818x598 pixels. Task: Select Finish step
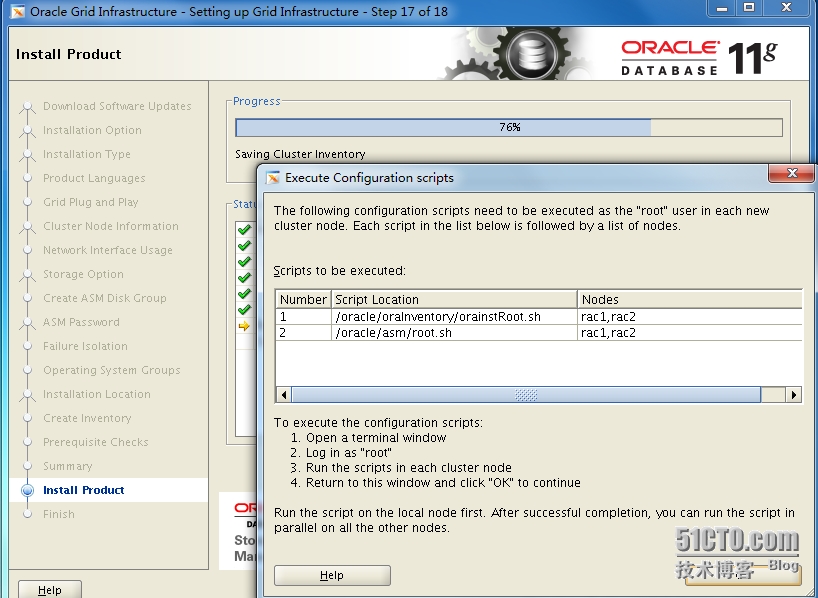tap(58, 514)
